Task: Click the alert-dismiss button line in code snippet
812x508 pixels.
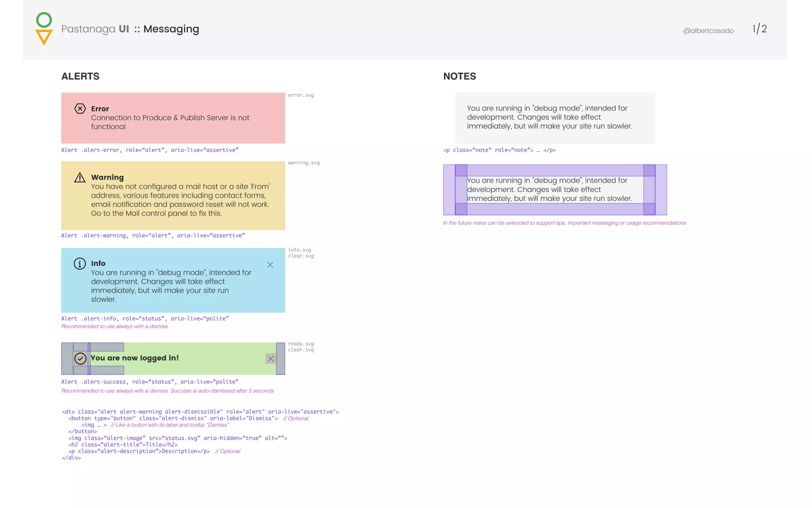Action: click(173, 418)
